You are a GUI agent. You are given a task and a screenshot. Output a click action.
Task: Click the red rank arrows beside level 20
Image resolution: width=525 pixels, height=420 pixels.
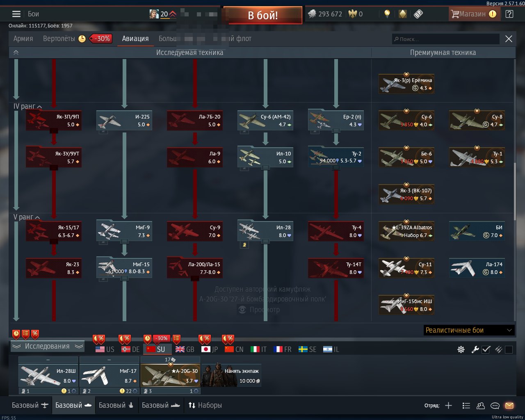point(173,14)
